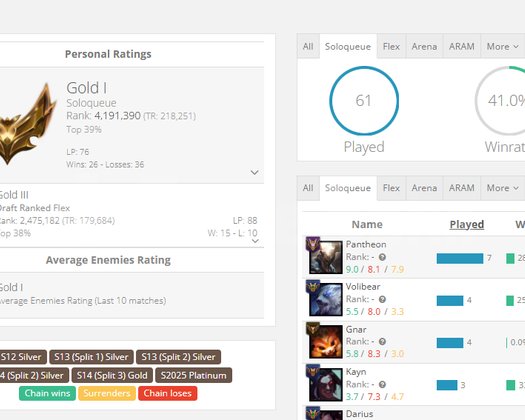Click the Name column header
525x420 pixels.
(367, 224)
